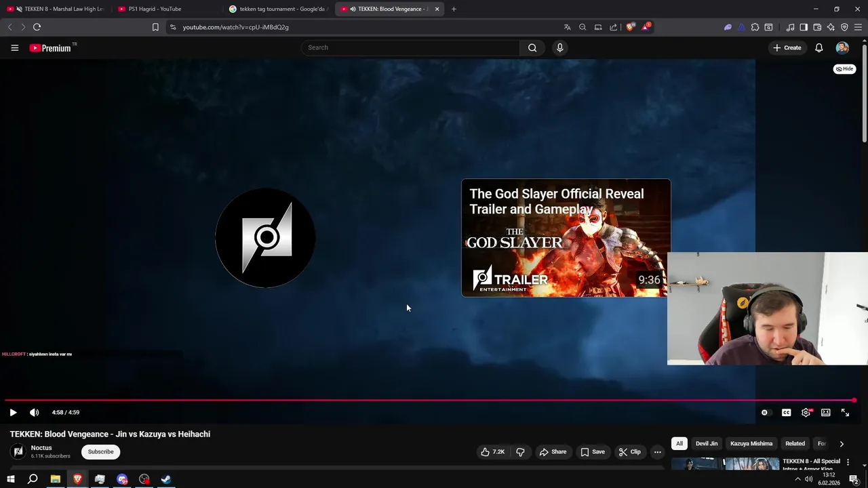868x488 pixels.
Task: Open the Noctus channel name link
Action: click(41, 448)
